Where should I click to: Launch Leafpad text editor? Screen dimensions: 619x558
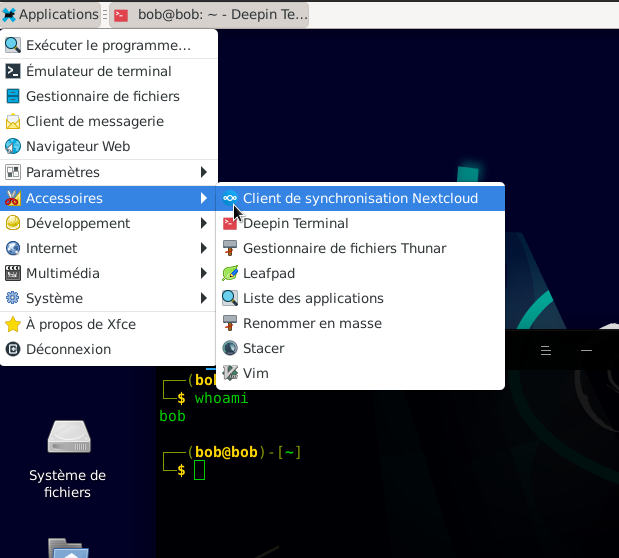360,273
